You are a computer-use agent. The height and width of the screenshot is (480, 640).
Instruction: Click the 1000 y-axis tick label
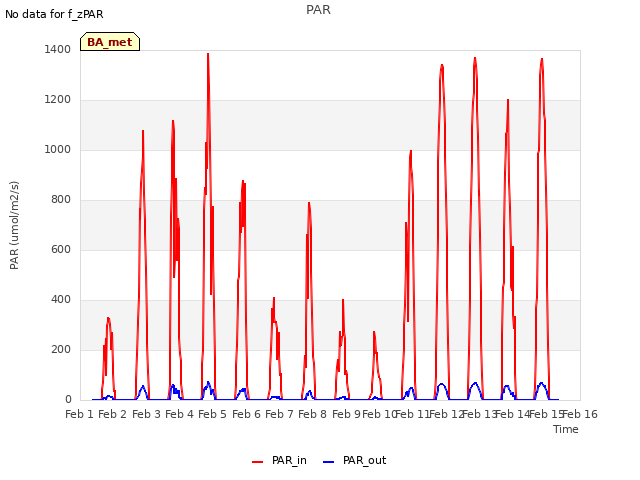click(58, 149)
